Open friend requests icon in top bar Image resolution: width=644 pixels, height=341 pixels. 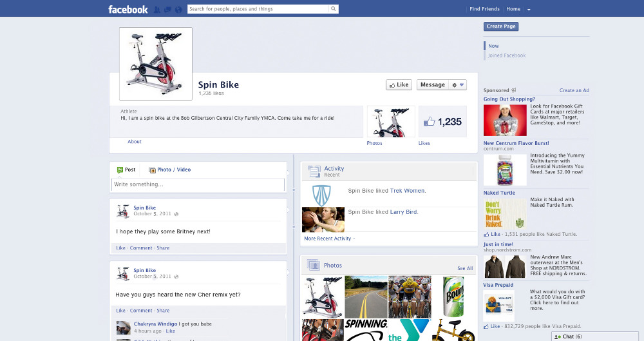(157, 10)
